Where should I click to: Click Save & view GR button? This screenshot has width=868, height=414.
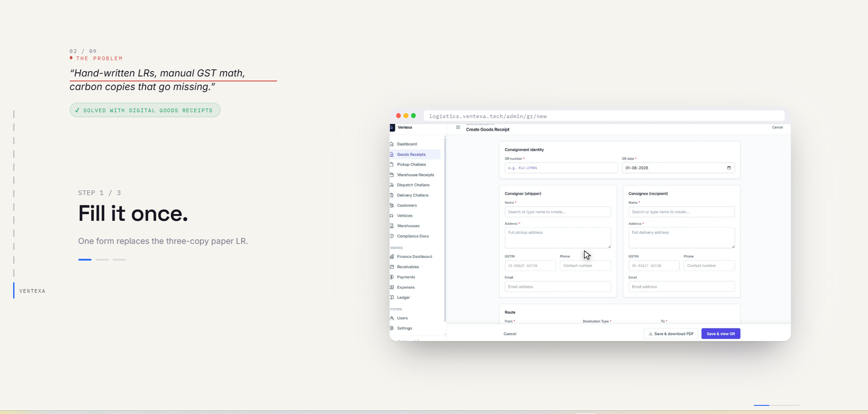point(721,334)
